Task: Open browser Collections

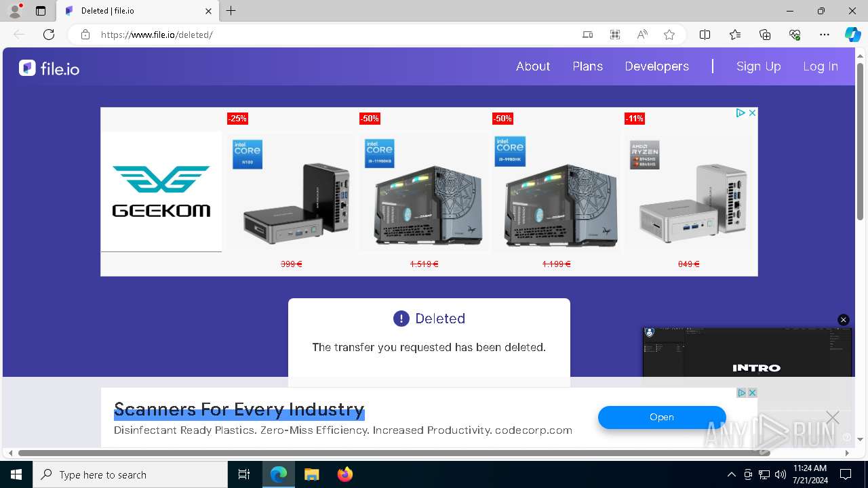Action: pyautogui.click(x=765, y=35)
